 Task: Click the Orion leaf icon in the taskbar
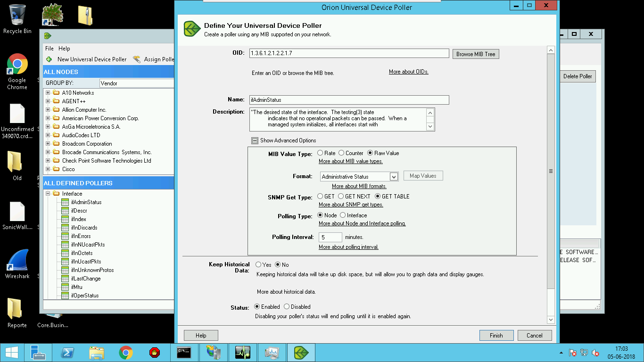click(x=301, y=353)
